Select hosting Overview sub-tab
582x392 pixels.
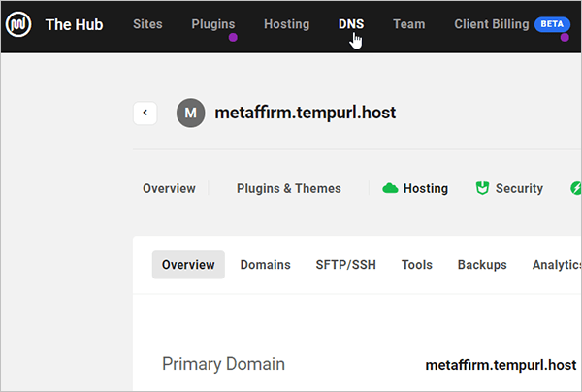(188, 265)
